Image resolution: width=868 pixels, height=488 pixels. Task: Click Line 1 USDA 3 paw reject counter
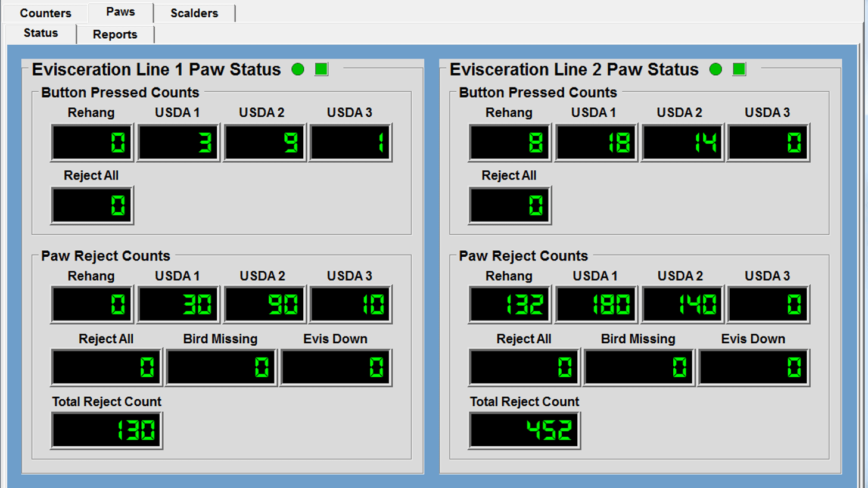click(350, 304)
